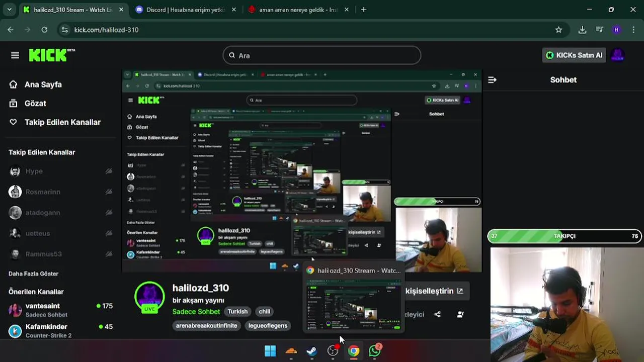Open Cloudflare app from taskbar

point(291,351)
